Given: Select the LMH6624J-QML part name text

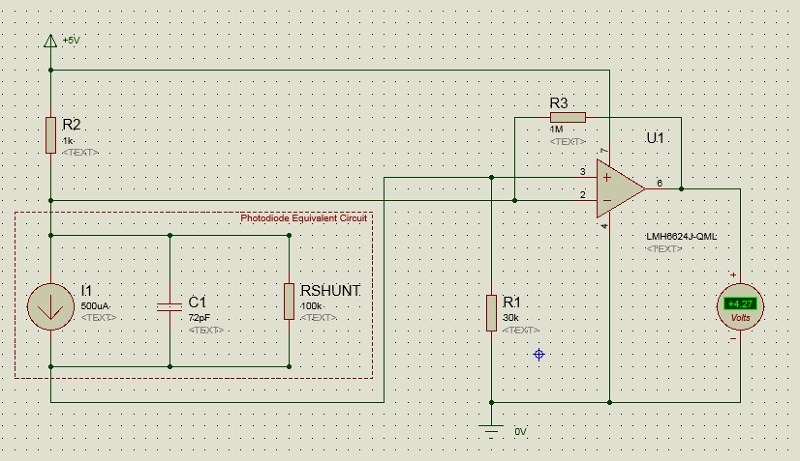Looking at the screenshot, I should 682,236.
